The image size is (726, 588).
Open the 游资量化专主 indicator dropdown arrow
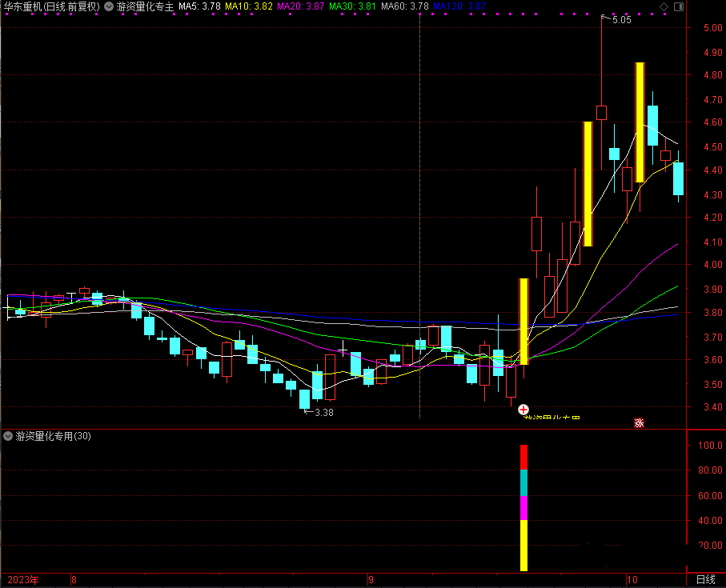click(x=109, y=6)
